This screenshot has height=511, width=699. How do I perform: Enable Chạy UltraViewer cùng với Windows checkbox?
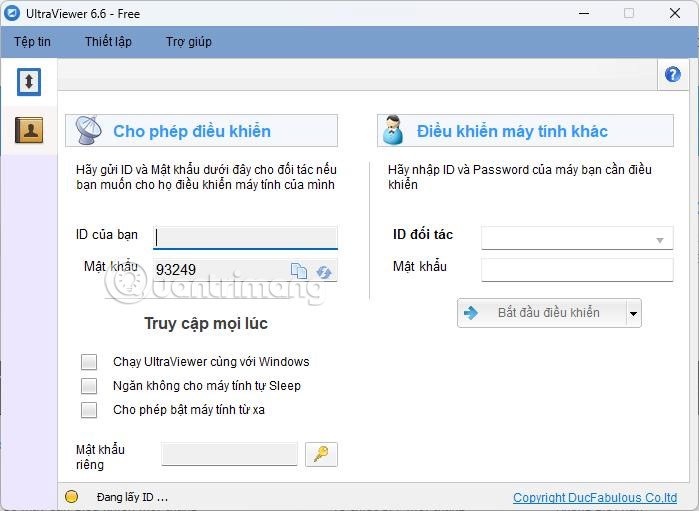(x=90, y=362)
